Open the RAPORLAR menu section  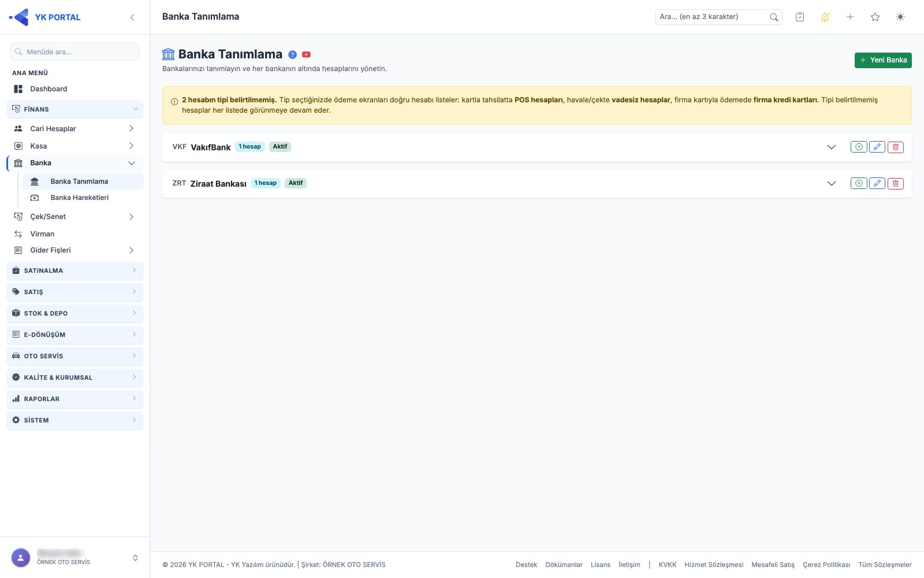[75, 399]
